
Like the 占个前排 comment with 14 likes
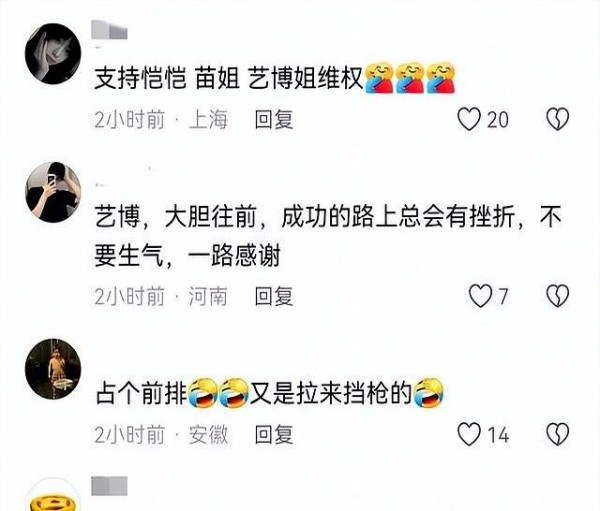[x=469, y=434]
